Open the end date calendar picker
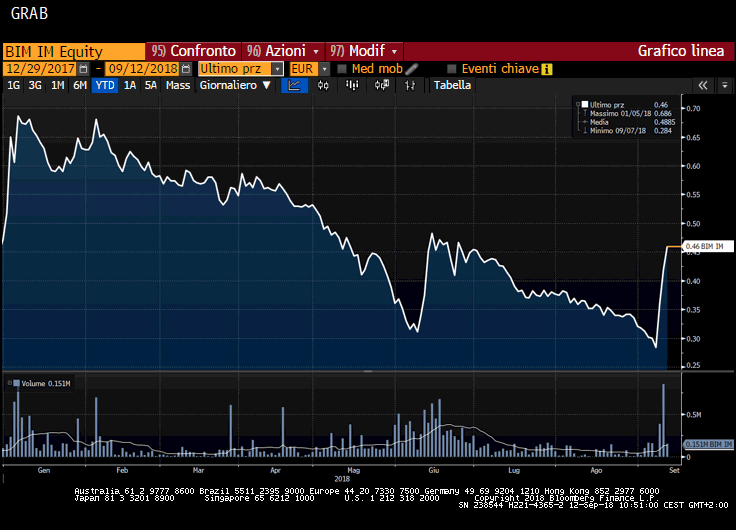This screenshot has width=736, height=530. tap(186, 69)
